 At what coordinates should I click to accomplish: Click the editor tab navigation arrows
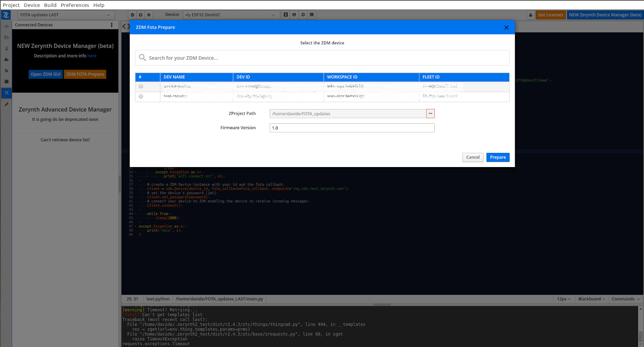pyautogui.click(x=126, y=27)
